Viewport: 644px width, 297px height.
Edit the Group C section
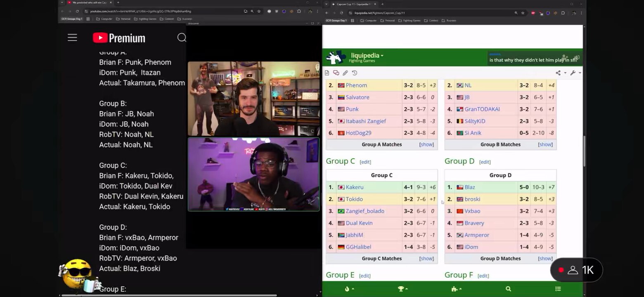click(x=365, y=162)
